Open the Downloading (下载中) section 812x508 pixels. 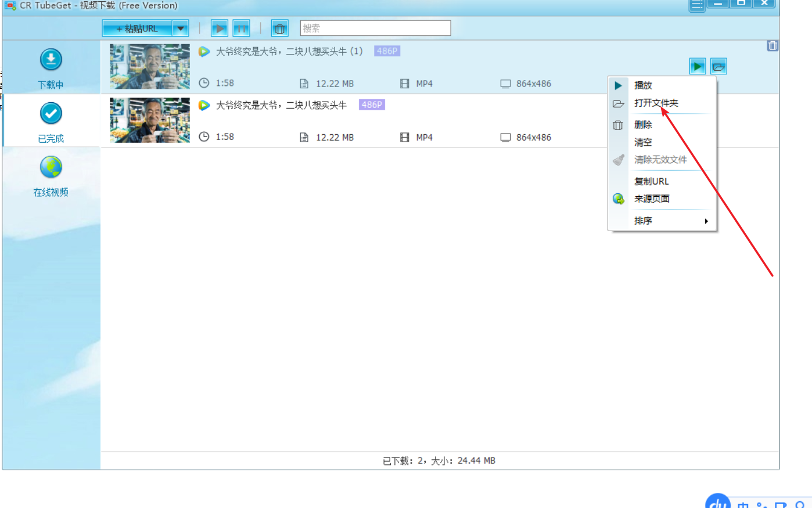(x=51, y=68)
